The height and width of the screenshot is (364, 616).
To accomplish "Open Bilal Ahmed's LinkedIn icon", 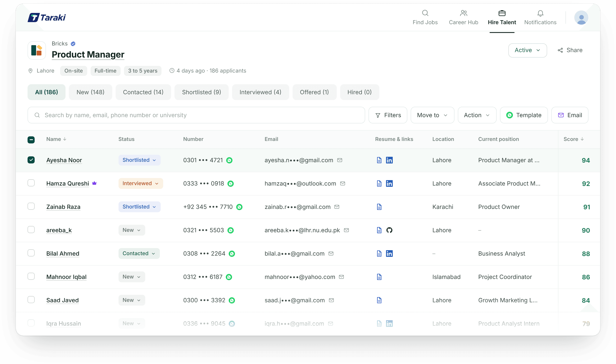I will 389,253.
